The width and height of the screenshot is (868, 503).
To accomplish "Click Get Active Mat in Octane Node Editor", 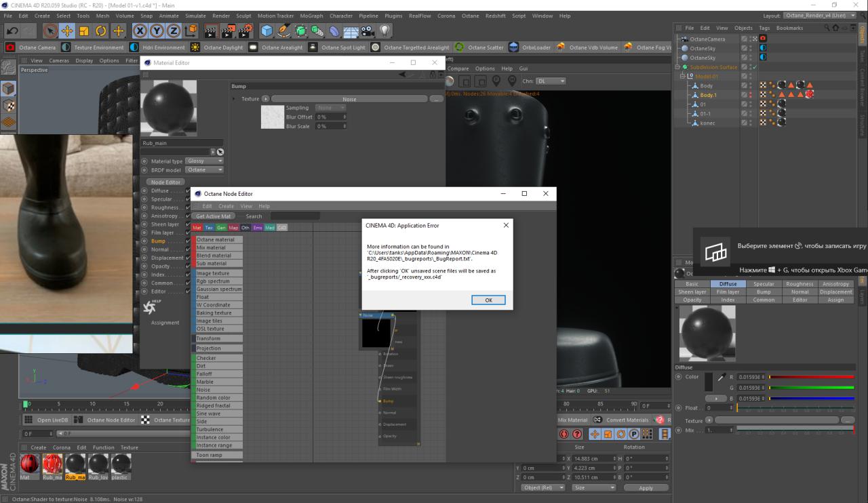I will pos(214,216).
